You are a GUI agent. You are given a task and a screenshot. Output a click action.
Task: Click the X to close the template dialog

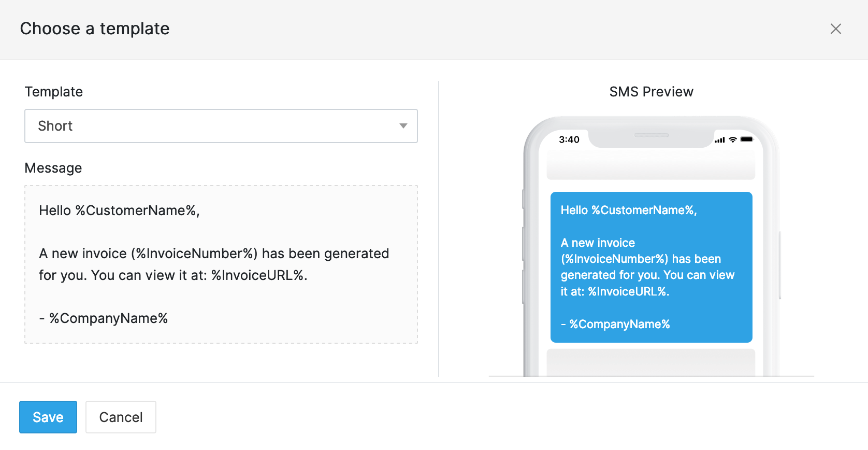coord(836,29)
